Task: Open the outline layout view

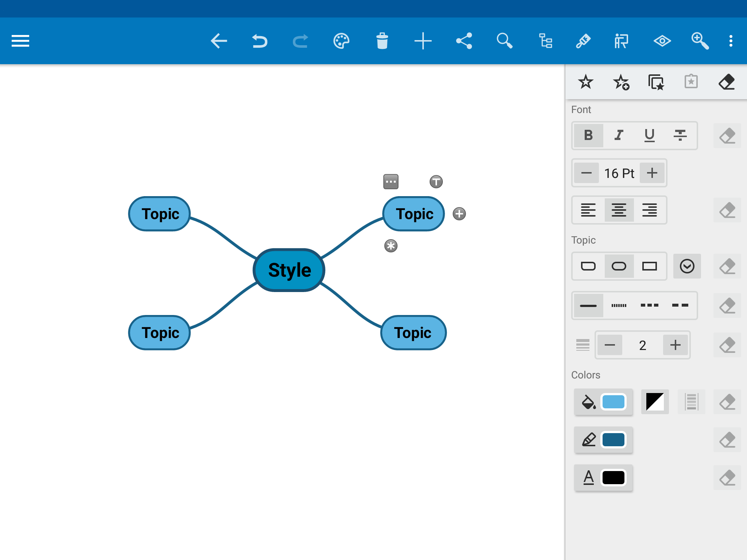Action: tap(546, 41)
